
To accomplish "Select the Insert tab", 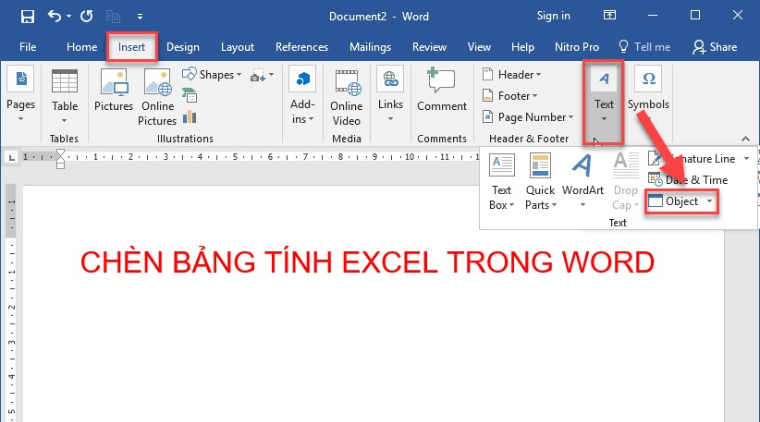I will tap(131, 47).
